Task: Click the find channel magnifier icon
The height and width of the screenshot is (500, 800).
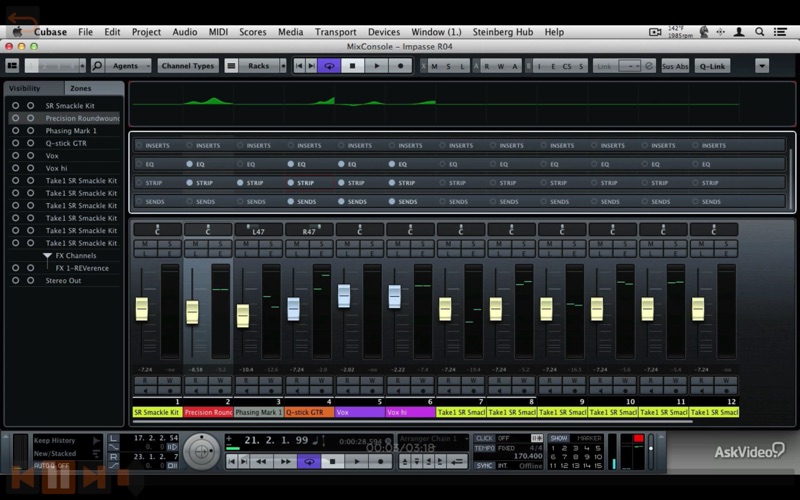Action: (x=97, y=66)
